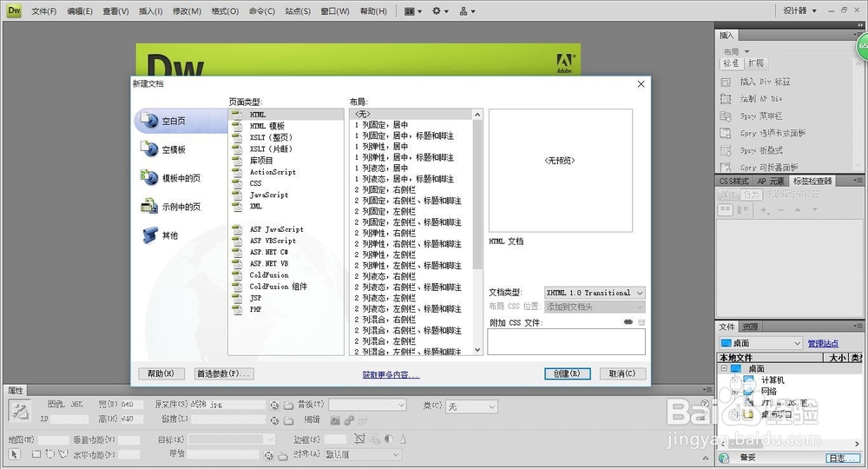Viewport: 868px width, 469px height.
Task: Click the Draw AP Div icon
Action: click(725, 99)
